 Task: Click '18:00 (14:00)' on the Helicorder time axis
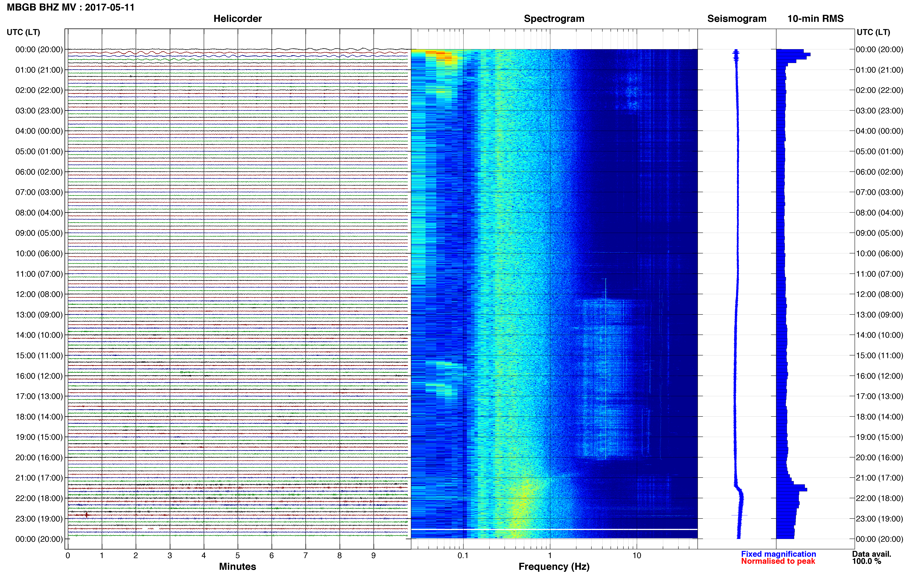pos(39,417)
